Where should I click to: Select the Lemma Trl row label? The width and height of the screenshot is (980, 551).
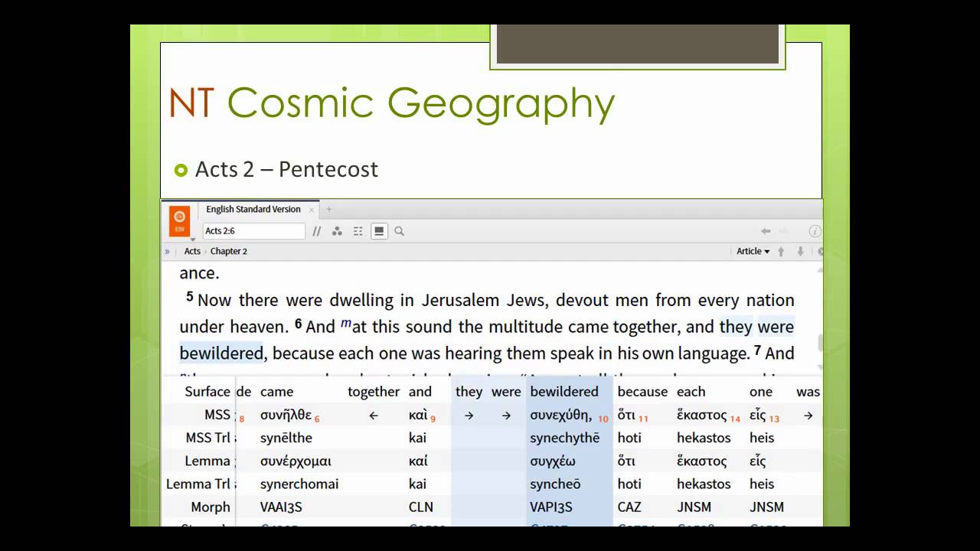click(198, 484)
